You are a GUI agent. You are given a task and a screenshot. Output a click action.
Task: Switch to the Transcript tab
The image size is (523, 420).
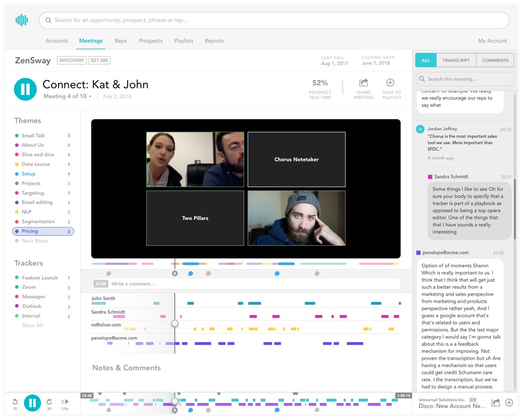(x=456, y=60)
